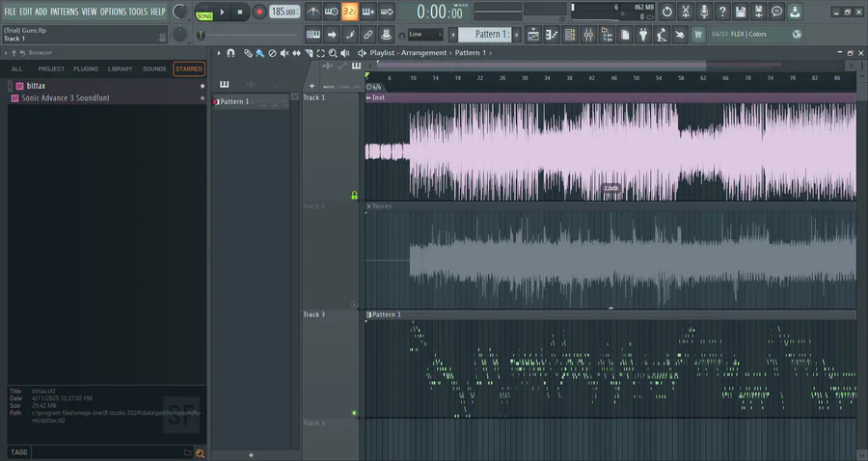Select the playlist mute tool

tap(284, 53)
